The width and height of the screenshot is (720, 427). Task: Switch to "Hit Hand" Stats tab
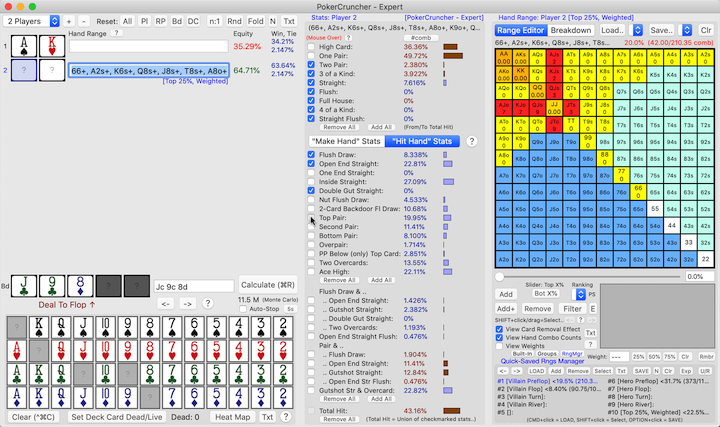[x=422, y=141]
